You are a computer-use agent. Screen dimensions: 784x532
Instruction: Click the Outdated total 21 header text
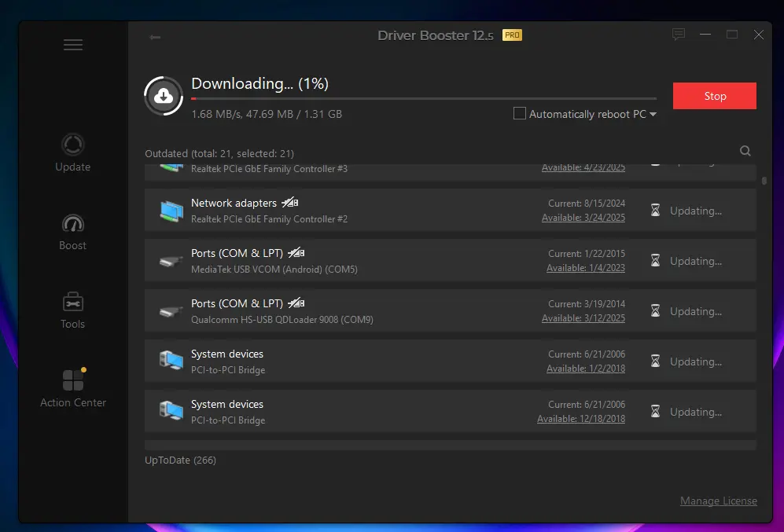219,154
